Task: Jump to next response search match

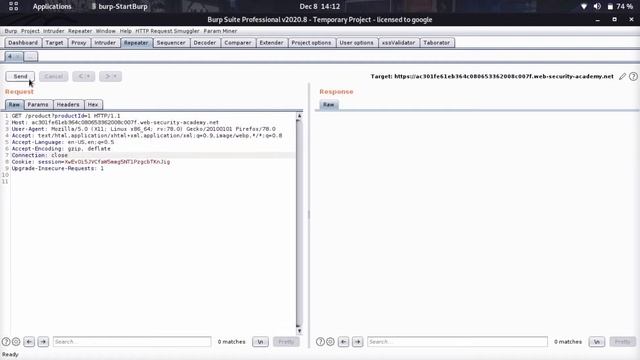Action: point(358,342)
